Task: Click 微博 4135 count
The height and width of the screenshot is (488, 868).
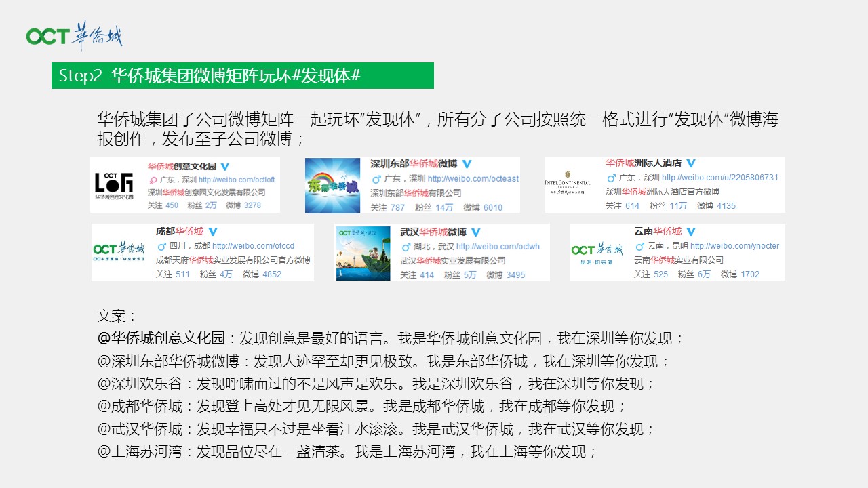Action: pyautogui.click(x=716, y=206)
